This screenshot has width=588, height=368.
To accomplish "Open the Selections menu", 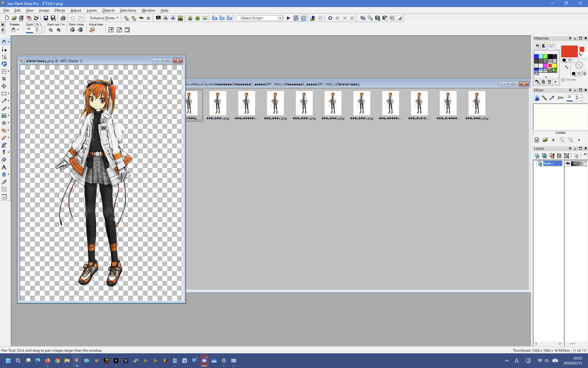I will (x=128, y=10).
